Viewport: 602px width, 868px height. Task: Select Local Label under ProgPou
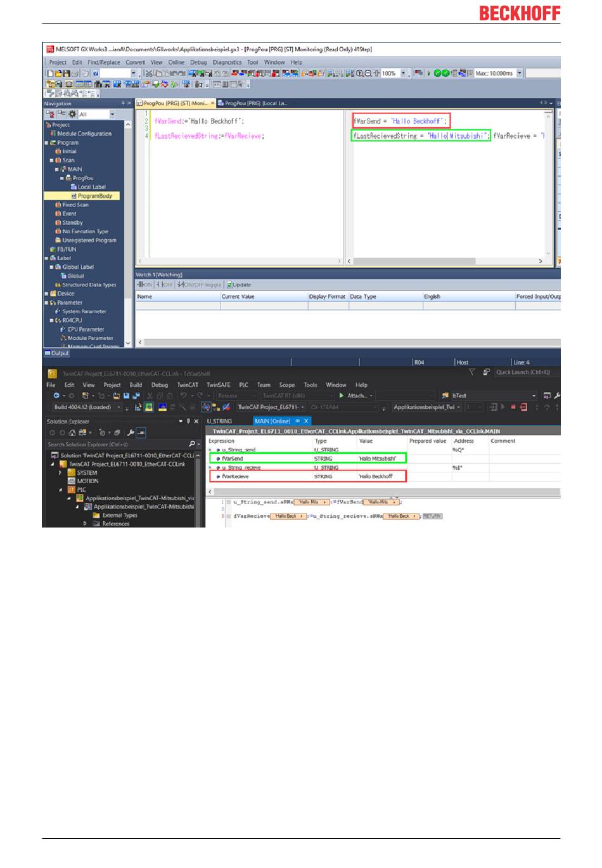92,187
